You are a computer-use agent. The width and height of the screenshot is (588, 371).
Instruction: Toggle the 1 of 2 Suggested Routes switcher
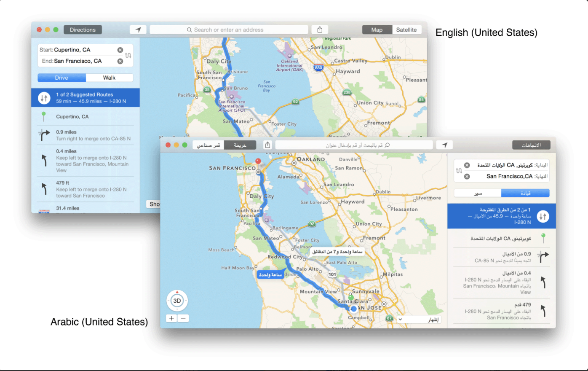pos(44,98)
